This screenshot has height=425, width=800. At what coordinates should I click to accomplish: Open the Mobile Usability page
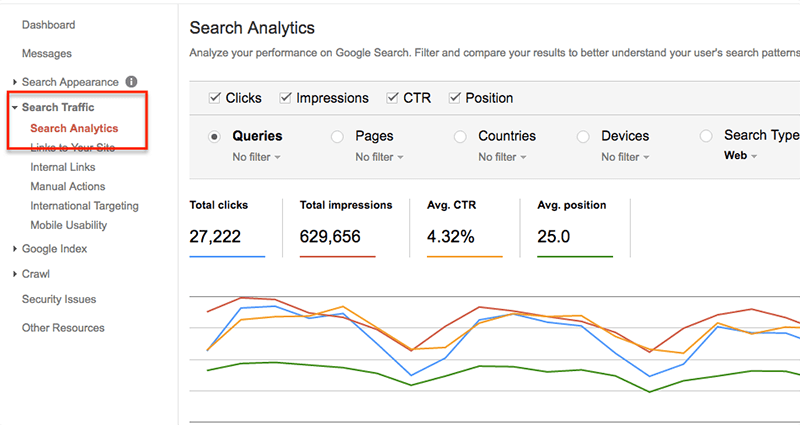tap(68, 225)
